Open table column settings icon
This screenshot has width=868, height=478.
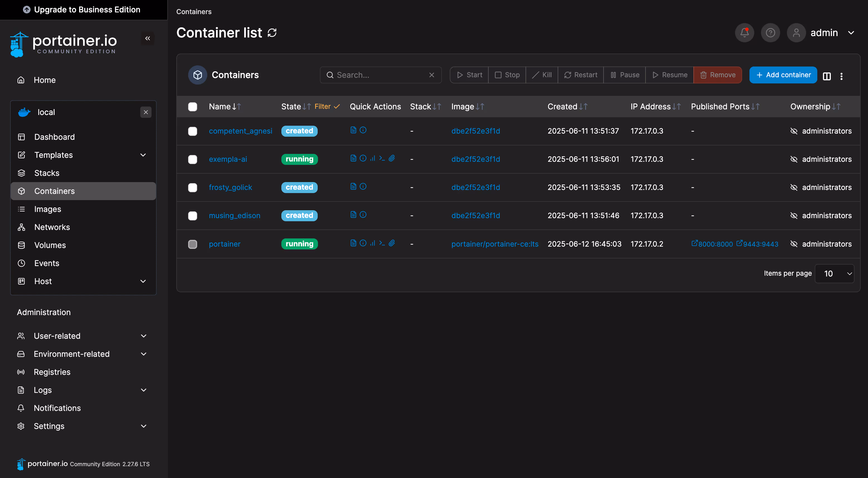[x=827, y=76]
